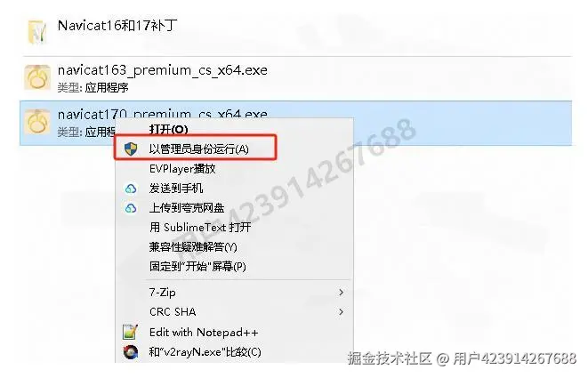Click the navicat163_premium_cs_x64.exe file icon
Image resolution: width=588 pixels, height=378 pixels.
(x=37, y=77)
